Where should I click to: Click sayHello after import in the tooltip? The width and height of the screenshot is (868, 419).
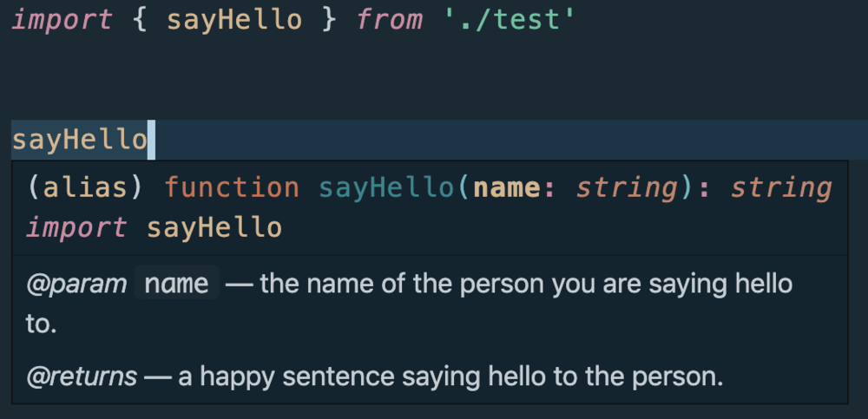214,228
